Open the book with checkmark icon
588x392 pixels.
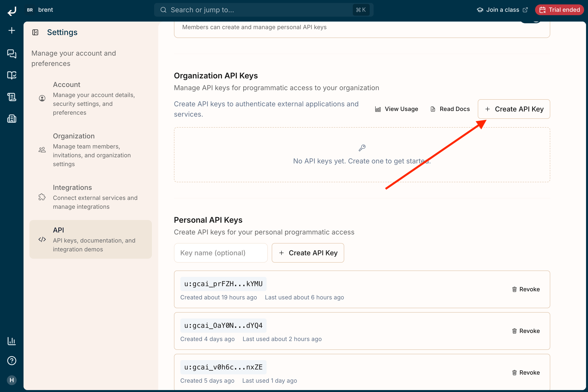(x=12, y=75)
